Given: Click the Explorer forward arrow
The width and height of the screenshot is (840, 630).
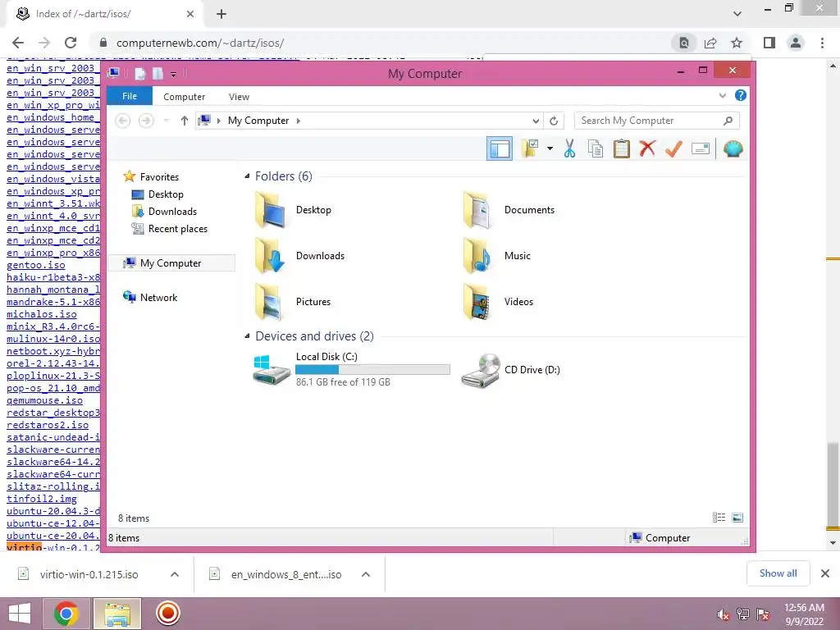Looking at the screenshot, I should click(146, 121).
